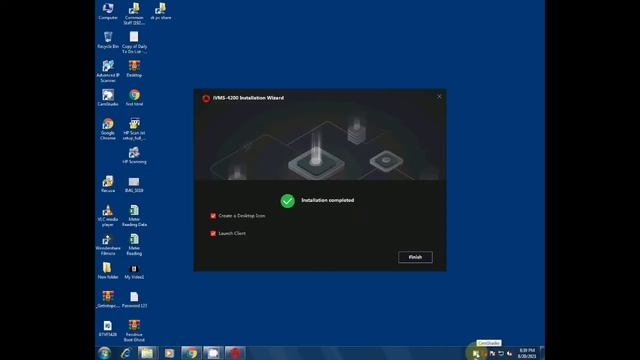The image size is (640, 360).
Task: Open the test html Chrome file
Action: tap(134, 98)
